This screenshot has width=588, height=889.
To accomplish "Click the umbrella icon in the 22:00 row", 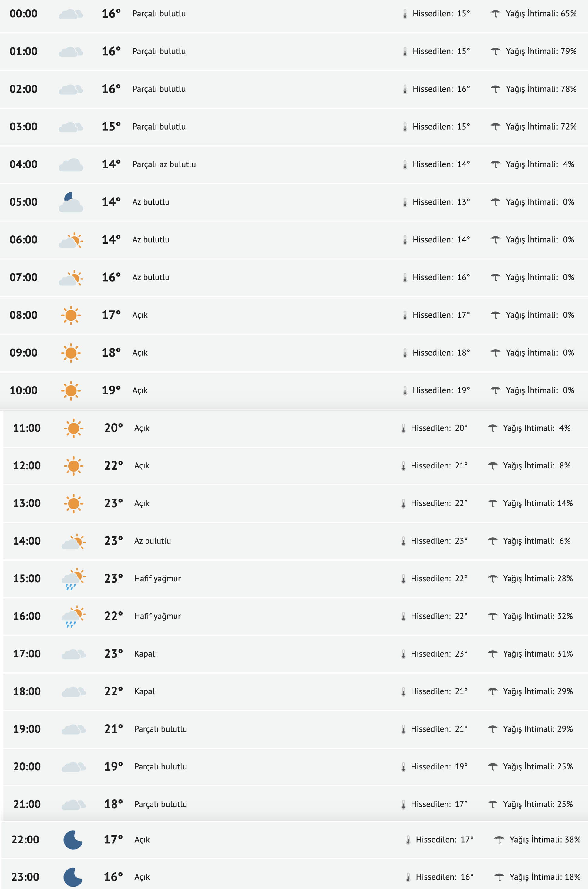I will pyautogui.click(x=499, y=840).
